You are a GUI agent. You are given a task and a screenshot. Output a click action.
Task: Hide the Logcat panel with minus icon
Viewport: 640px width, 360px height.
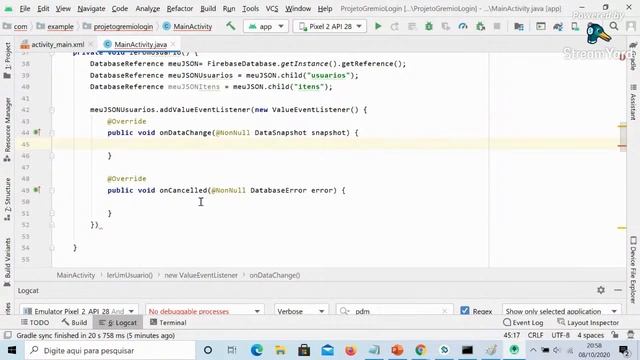(618, 290)
